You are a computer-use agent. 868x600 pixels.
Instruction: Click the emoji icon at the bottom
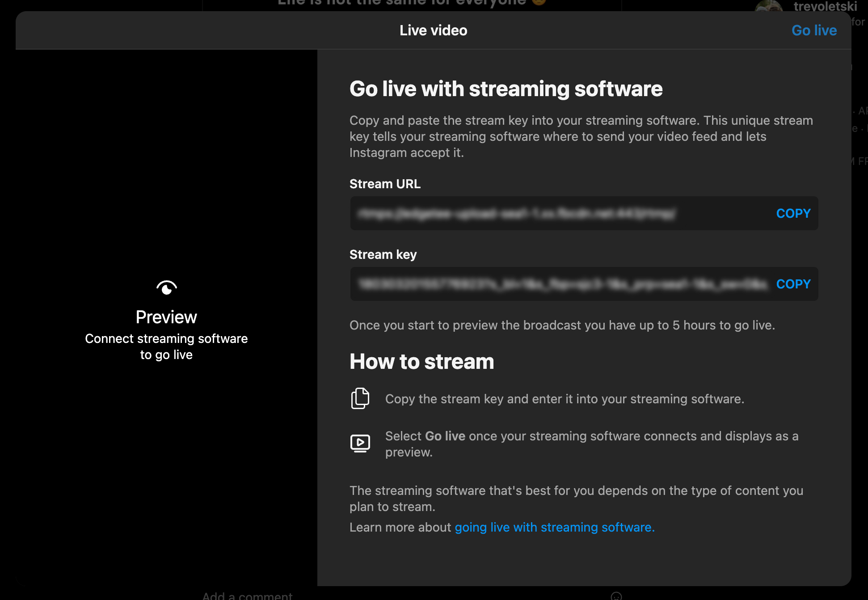coord(616,596)
